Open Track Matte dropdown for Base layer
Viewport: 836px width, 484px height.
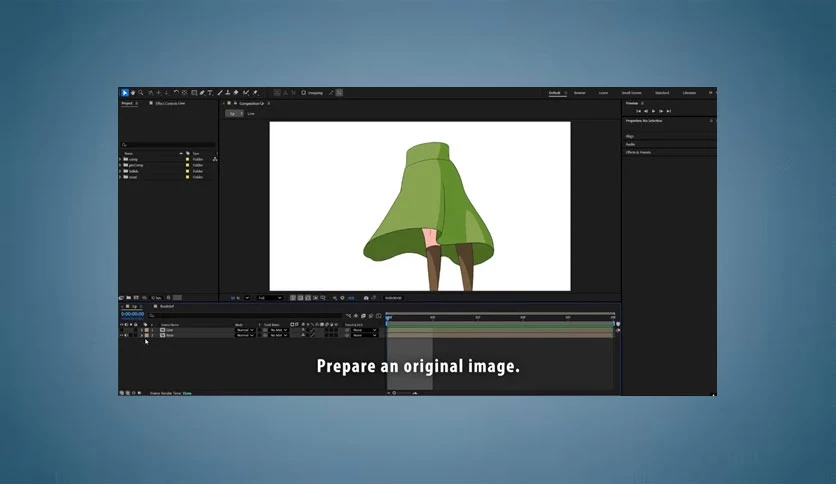tap(278, 336)
